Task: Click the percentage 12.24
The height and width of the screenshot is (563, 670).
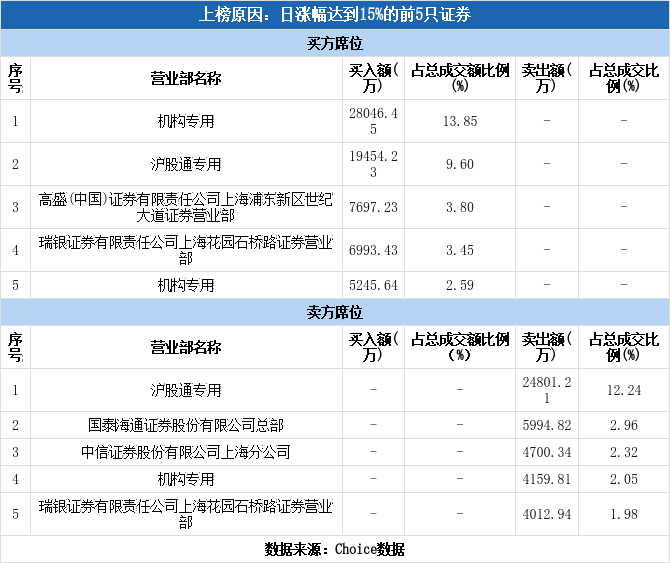Action: [624, 390]
